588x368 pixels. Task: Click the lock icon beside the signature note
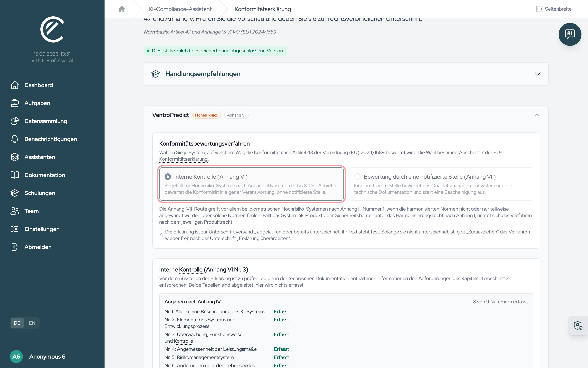pos(161,235)
